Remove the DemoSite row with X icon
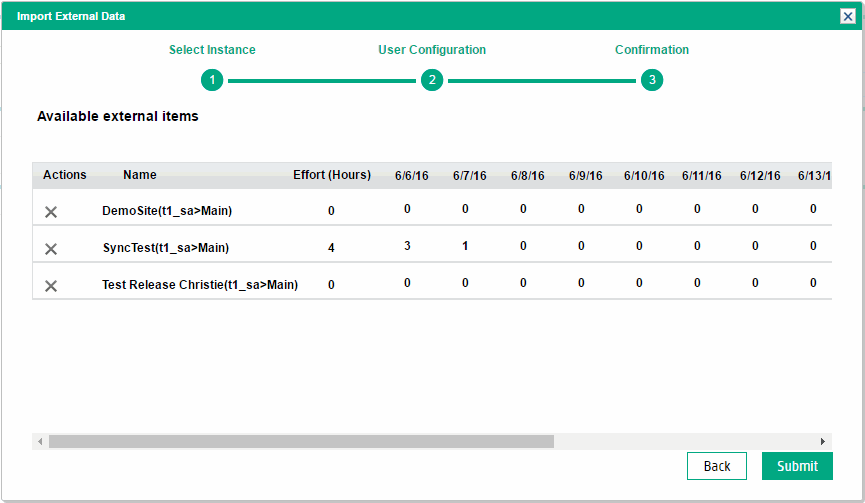Image resolution: width=865 pixels, height=503 pixels. [x=51, y=212]
